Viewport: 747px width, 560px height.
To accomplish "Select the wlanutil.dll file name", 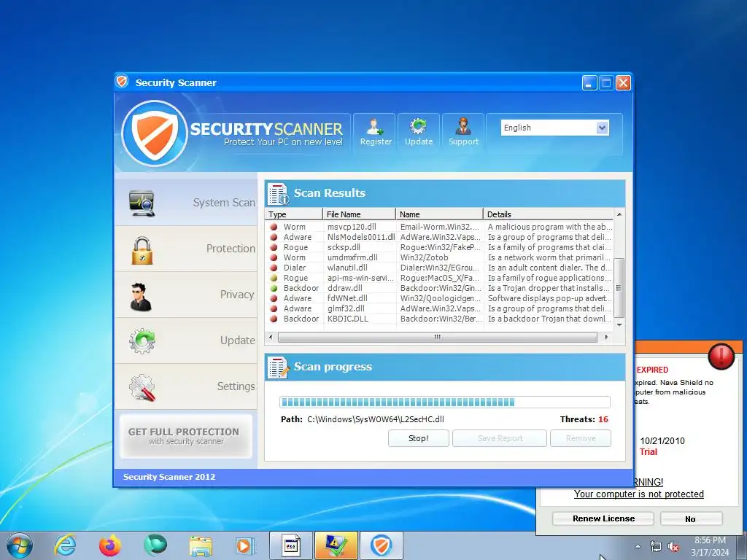I will pyautogui.click(x=347, y=268).
